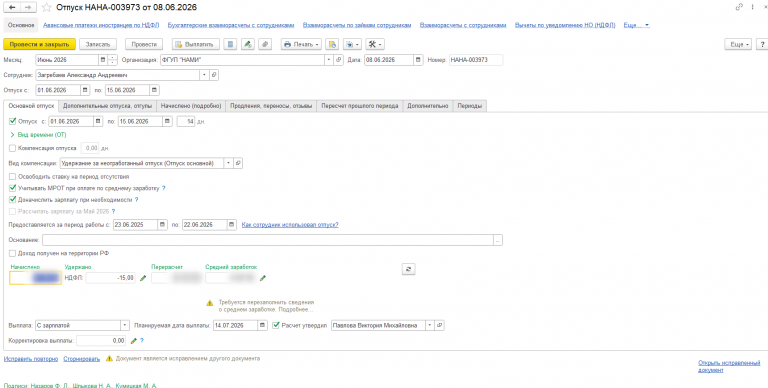Expand the Сотрудник dropdown list
The width and height of the screenshot is (768, 388).
(x=205, y=75)
